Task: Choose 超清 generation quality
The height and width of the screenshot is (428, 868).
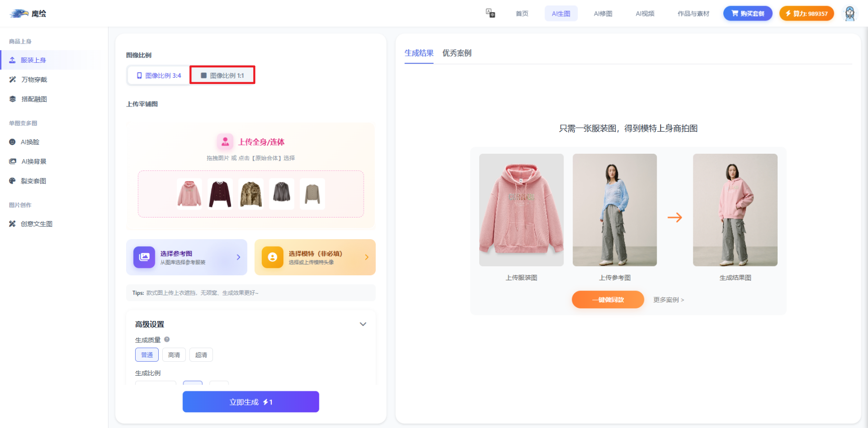Action: point(201,355)
